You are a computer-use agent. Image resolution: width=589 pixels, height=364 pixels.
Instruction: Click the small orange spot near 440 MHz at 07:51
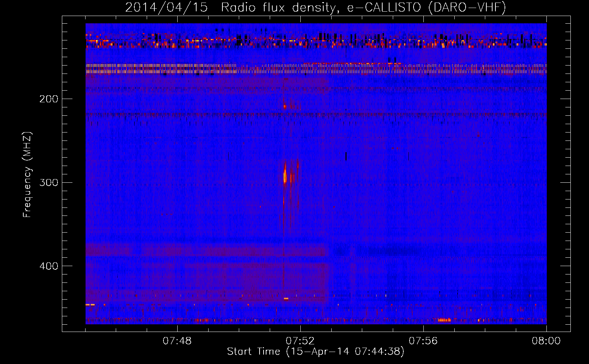coord(286,298)
